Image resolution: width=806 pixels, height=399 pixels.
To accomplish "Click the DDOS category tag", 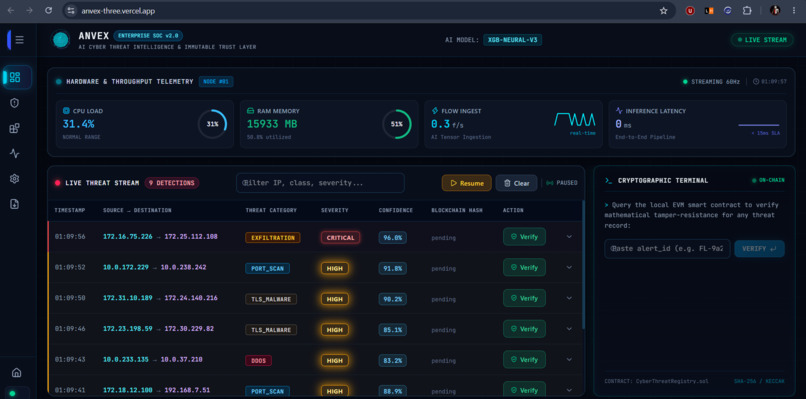I will [259, 360].
